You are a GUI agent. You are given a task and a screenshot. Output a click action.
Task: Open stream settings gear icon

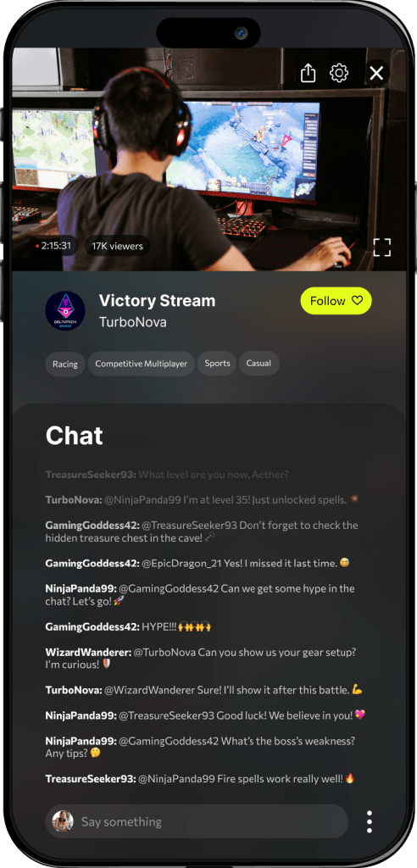tap(339, 73)
